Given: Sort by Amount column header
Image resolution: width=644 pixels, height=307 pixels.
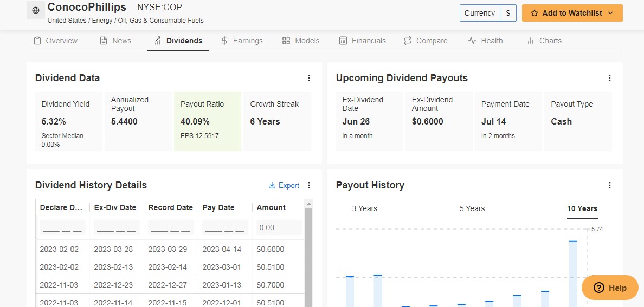Looking at the screenshot, I should coord(271,208).
